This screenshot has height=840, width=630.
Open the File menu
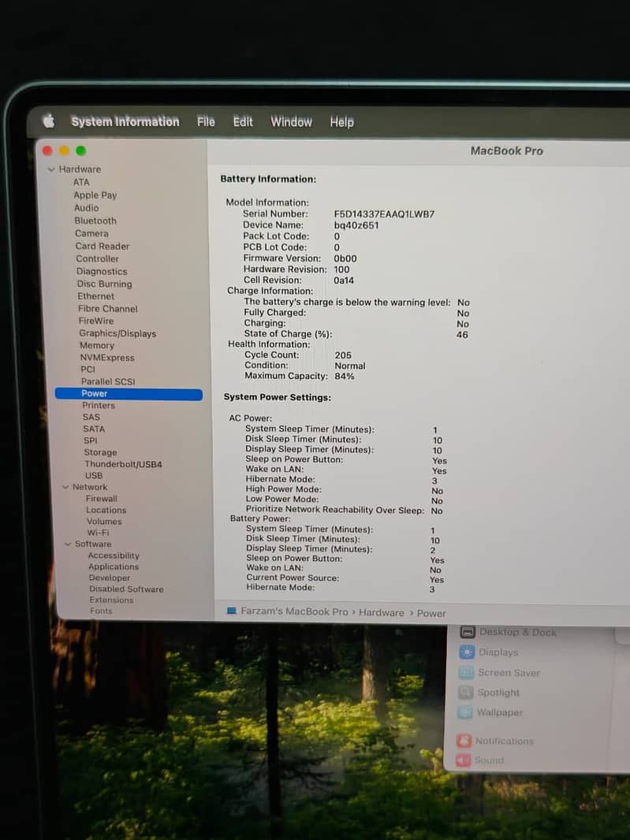pos(206,121)
